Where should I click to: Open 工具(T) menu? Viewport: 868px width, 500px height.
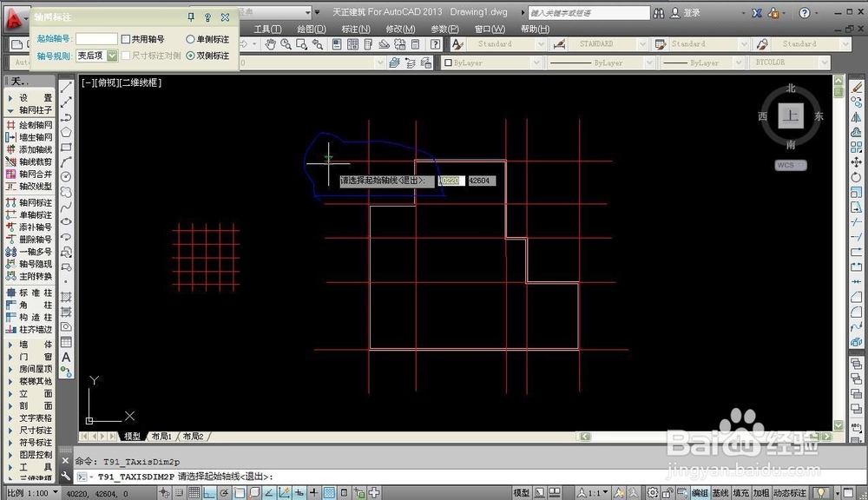(x=268, y=29)
